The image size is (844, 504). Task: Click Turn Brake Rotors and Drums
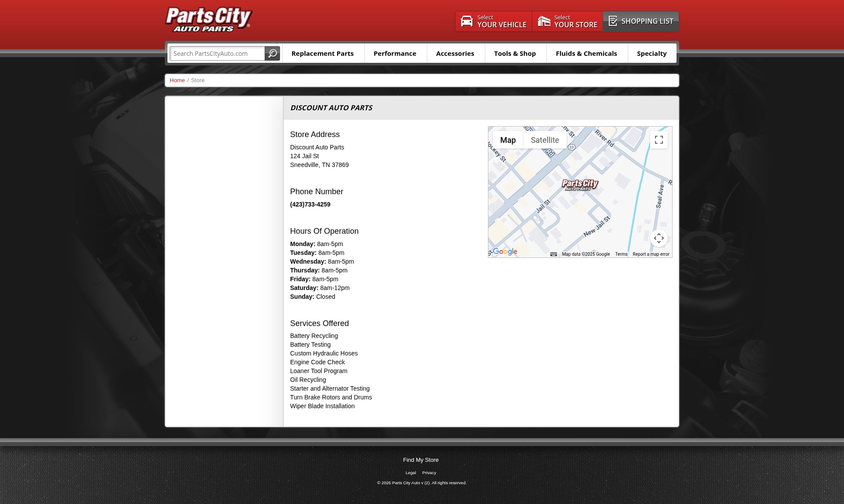(331, 397)
